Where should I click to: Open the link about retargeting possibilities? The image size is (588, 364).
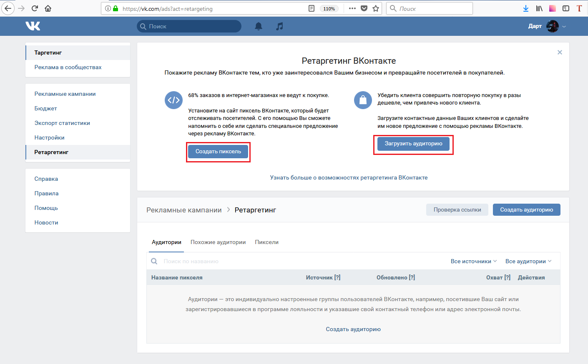[x=349, y=177]
